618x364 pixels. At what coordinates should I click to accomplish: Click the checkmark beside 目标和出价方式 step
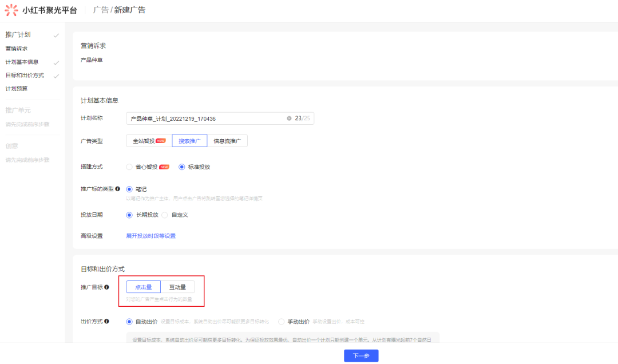click(x=56, y=76)
